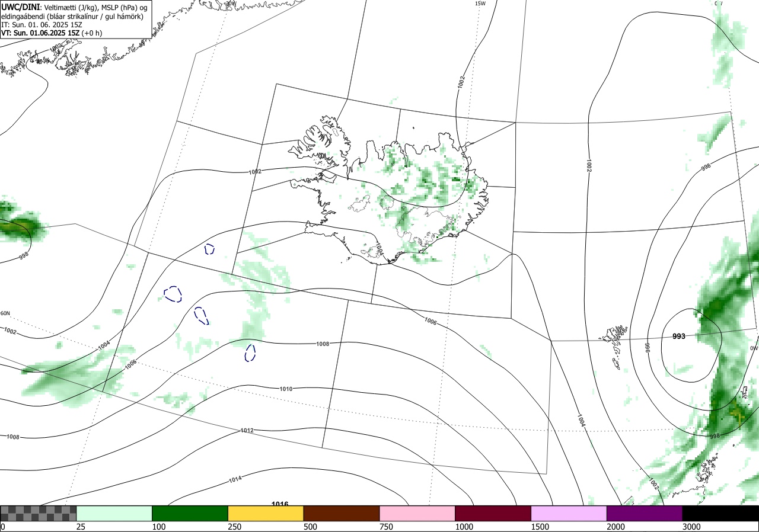Screen dimensions: 759x532
Task: Click the deep purple 2000–3000 legend swatch
Action: coord(645,514)
